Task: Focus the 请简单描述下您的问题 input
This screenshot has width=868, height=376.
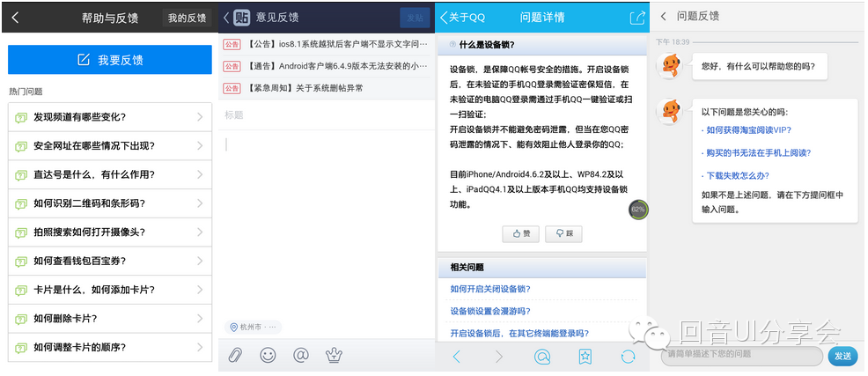Action: (x=741, y=356)
